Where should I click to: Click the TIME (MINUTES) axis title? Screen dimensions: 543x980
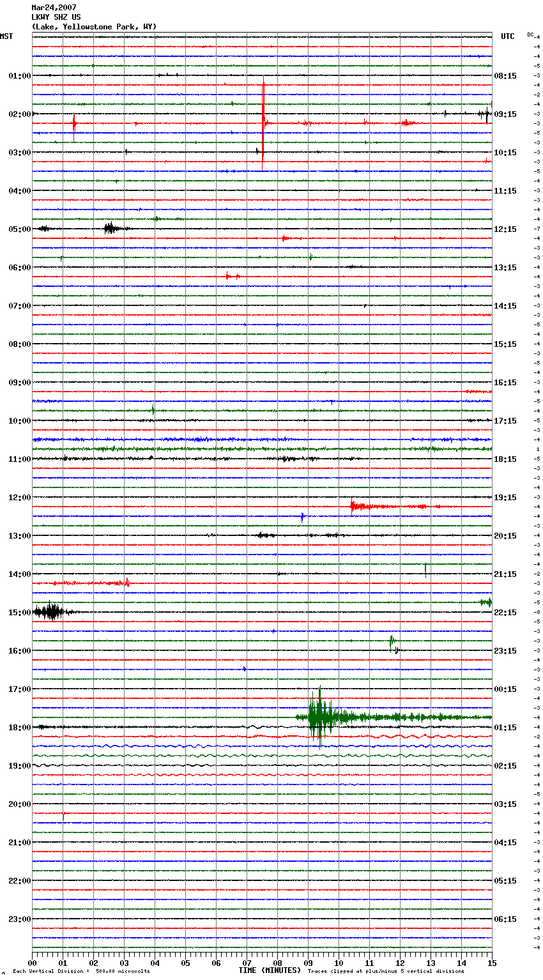point(270,970)
